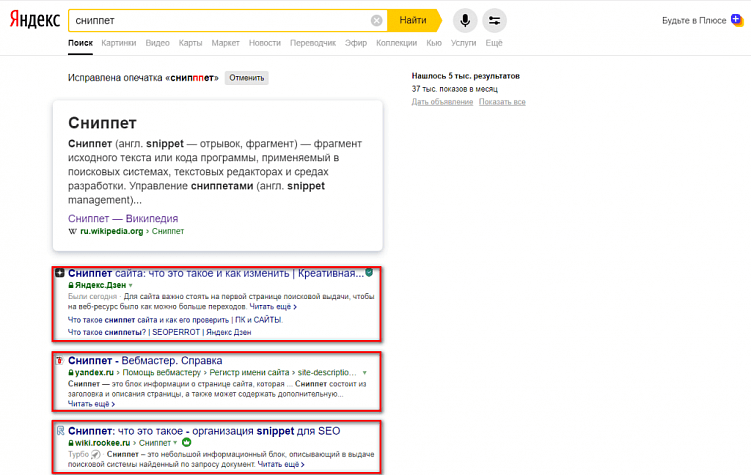The image size is (751, 475).
Task: Click the Нашлось 5 тыс. результатов text
Action: (466, 76)
